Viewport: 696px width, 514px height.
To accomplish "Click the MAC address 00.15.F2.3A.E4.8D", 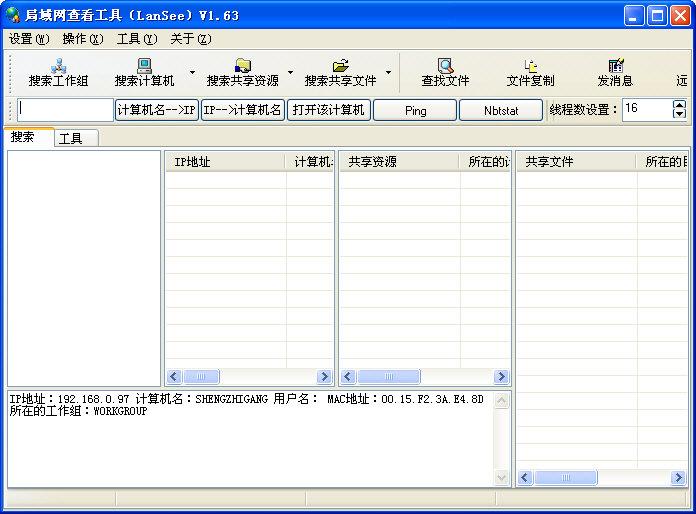I will [432, 399].
